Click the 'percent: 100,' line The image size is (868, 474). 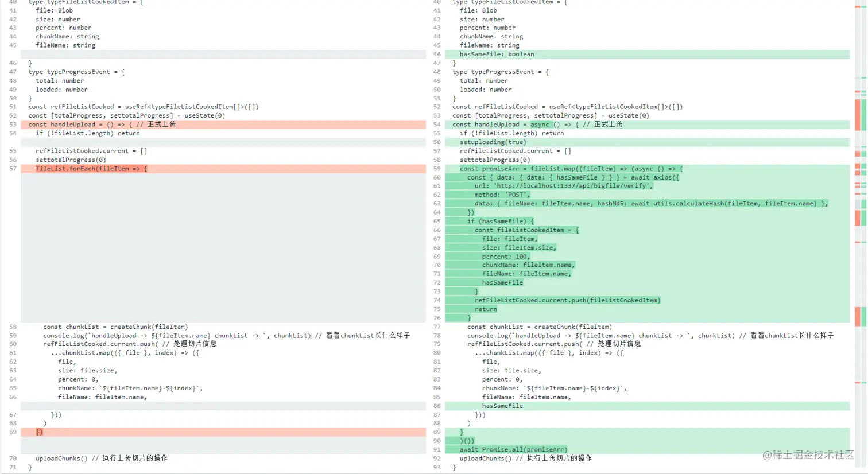coord(647,257)
